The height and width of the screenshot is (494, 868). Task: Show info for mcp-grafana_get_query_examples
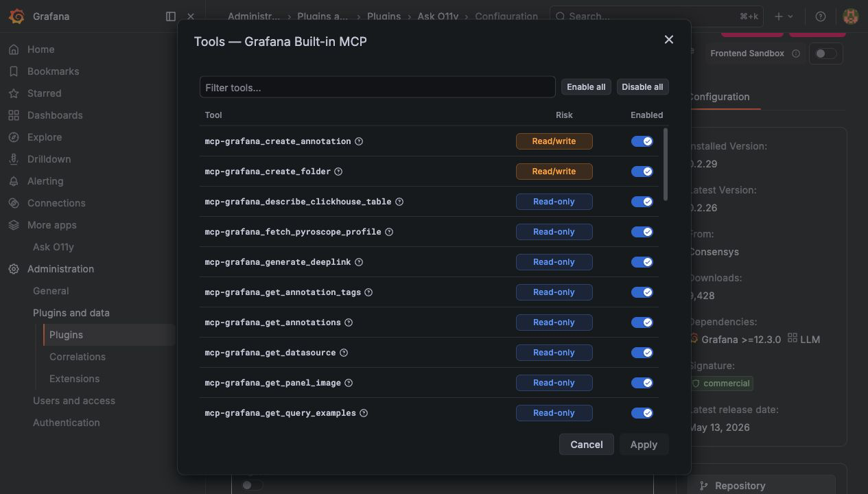[x=364, y=413]
